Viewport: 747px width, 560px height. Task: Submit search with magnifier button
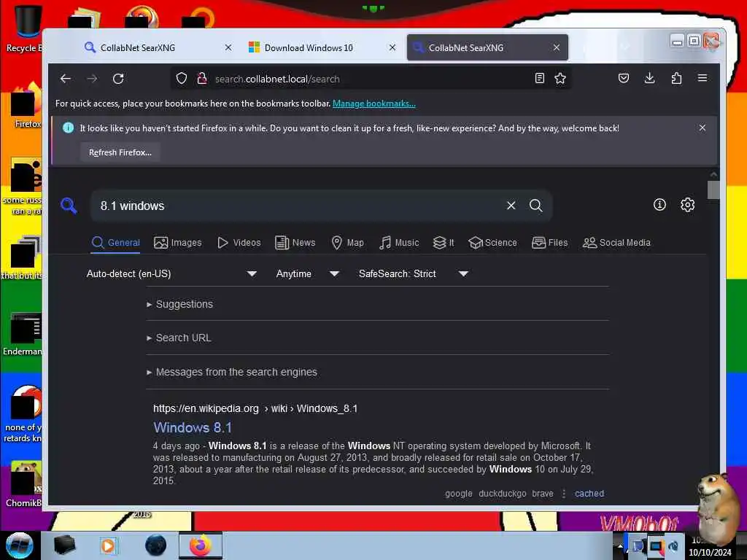click(536, 205)
